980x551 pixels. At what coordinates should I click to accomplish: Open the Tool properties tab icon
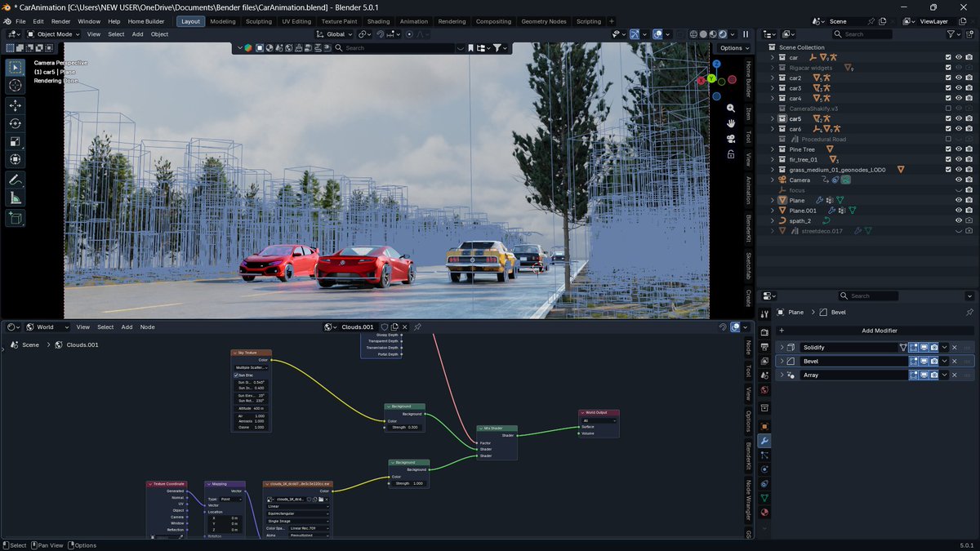click(764, 313)
